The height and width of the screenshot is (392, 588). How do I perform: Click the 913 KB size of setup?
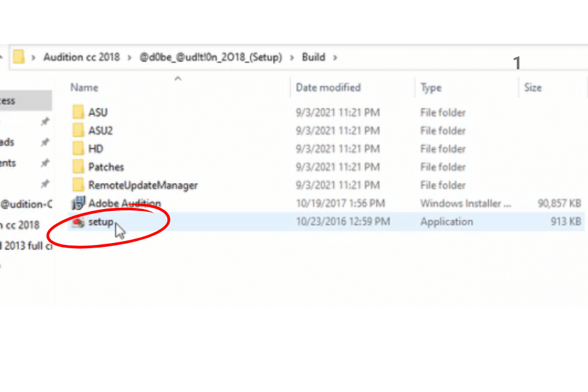[566, 222]
